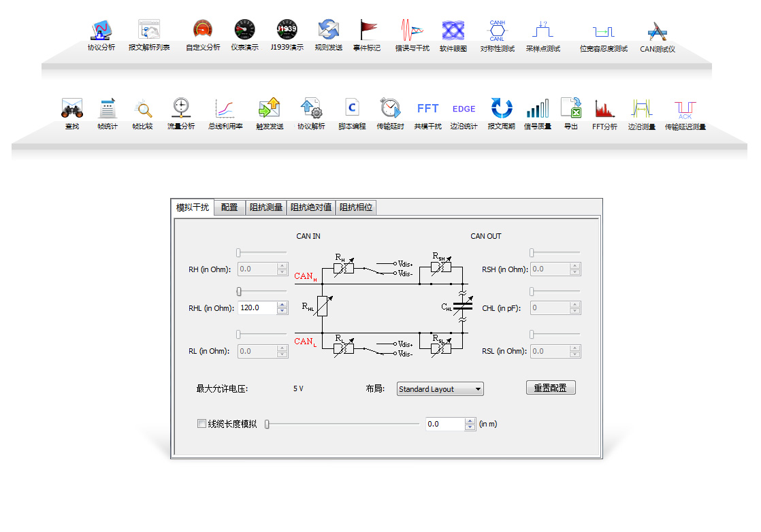This screenshot has height=532, width=761.
Task: Increase cable length with up spinner arrow
Action: tap(470, 421)
